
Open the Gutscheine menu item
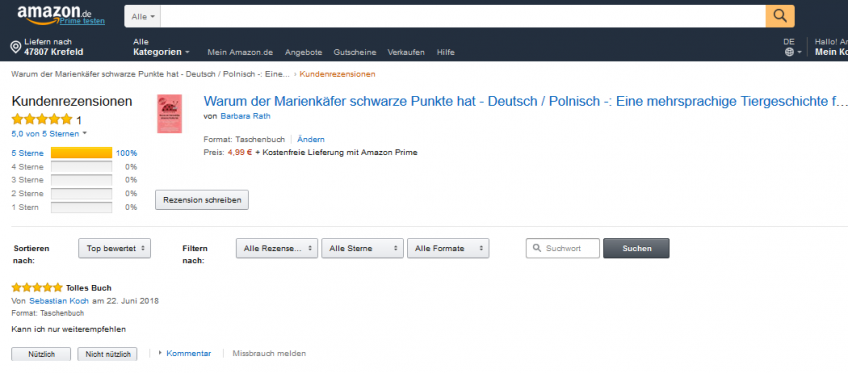(x=355, y=52)
